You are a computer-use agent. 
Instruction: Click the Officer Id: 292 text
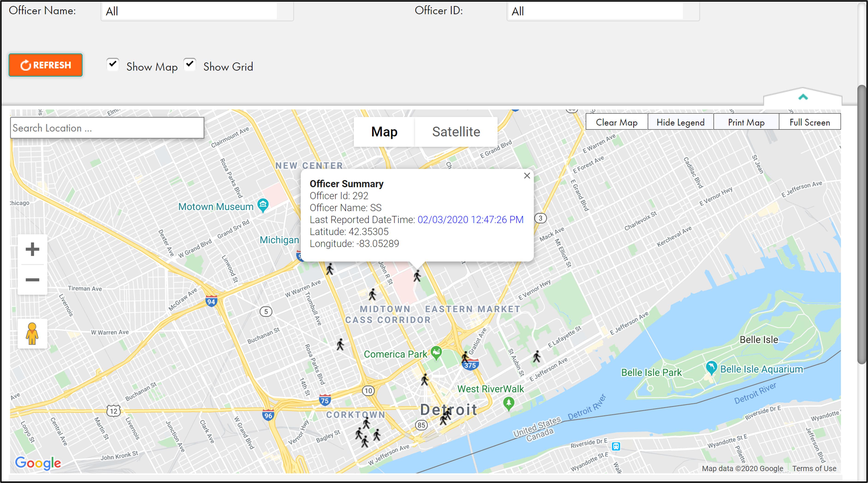pos(339,196)
